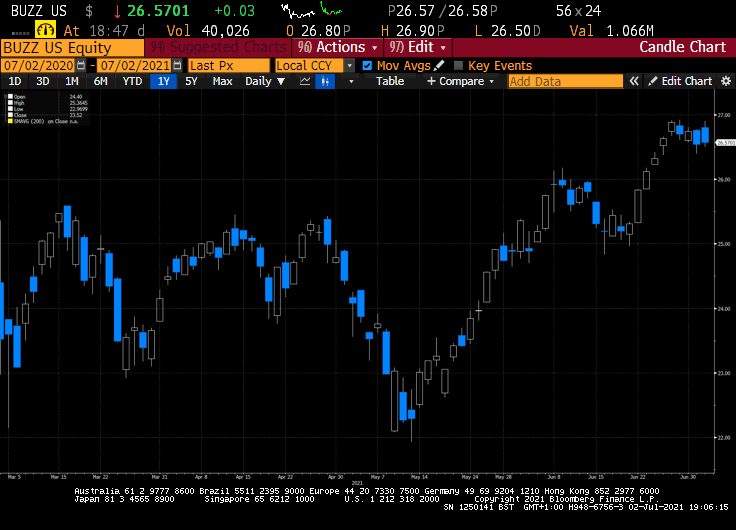This screenshot has width=736, height=530.
Task: Switch to line chart icon
Action: (x=305, y=81)
